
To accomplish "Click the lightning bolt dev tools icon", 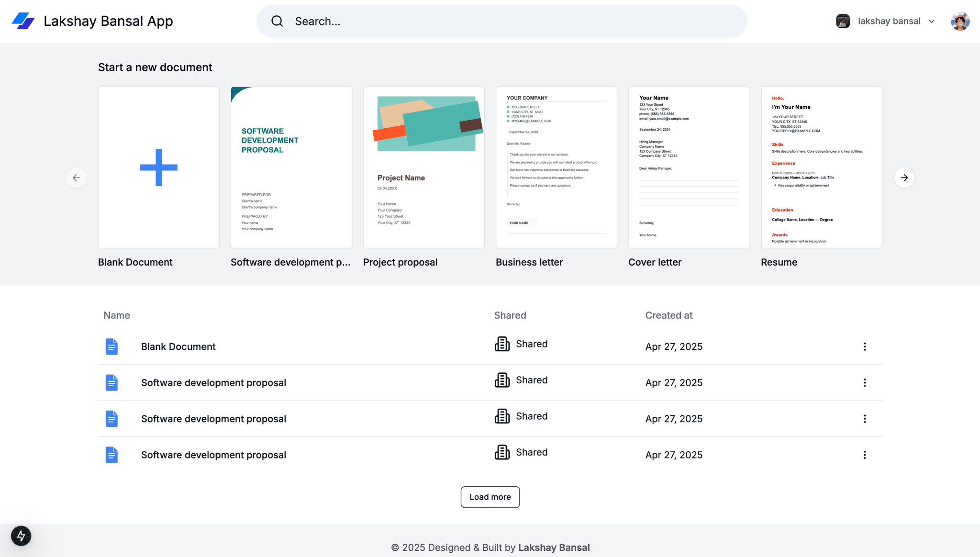I will coord(21,535).
